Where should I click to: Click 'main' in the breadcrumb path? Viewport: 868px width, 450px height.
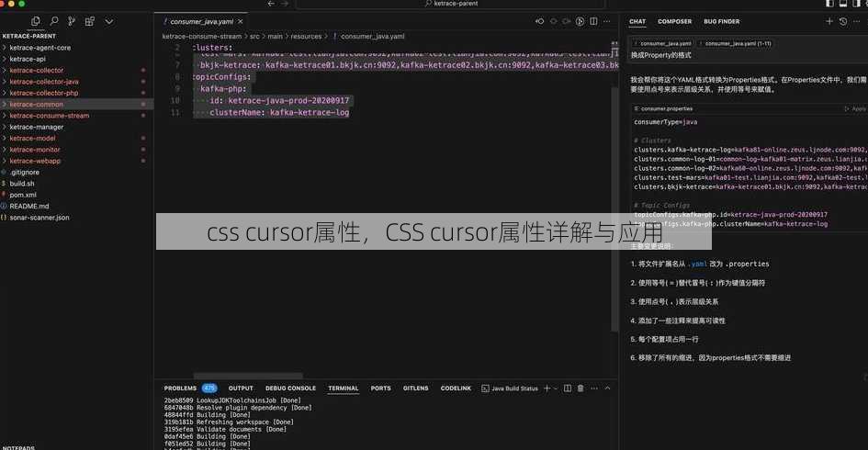pyautogui.click(x=276, y=36)
